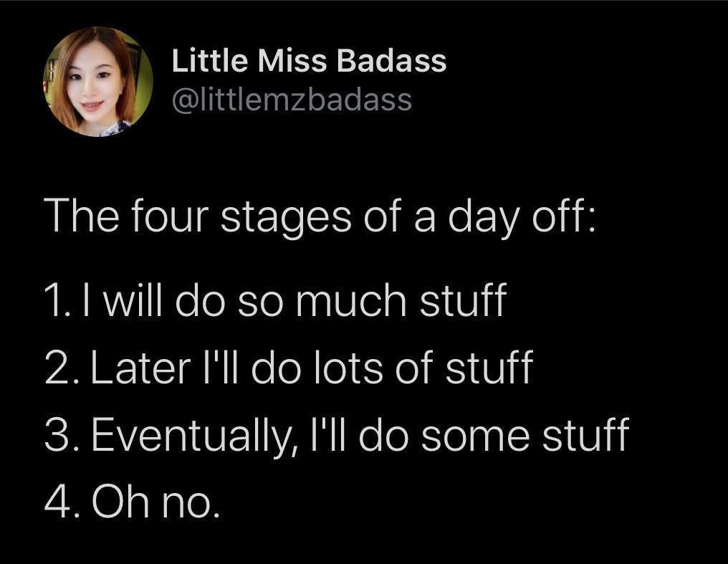
Task: Open the @littlemzbadass handle link
Action: [x=292, y=100]
